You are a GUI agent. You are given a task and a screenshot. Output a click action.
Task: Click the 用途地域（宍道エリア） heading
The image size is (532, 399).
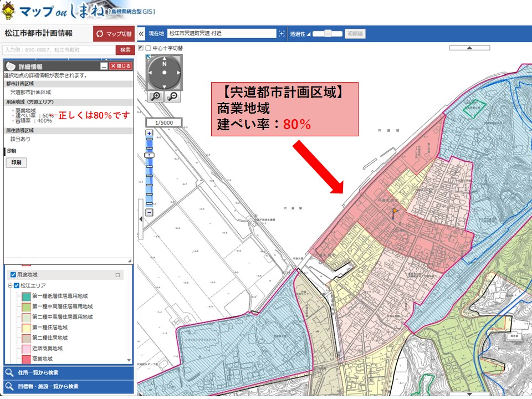coord(30,102)
